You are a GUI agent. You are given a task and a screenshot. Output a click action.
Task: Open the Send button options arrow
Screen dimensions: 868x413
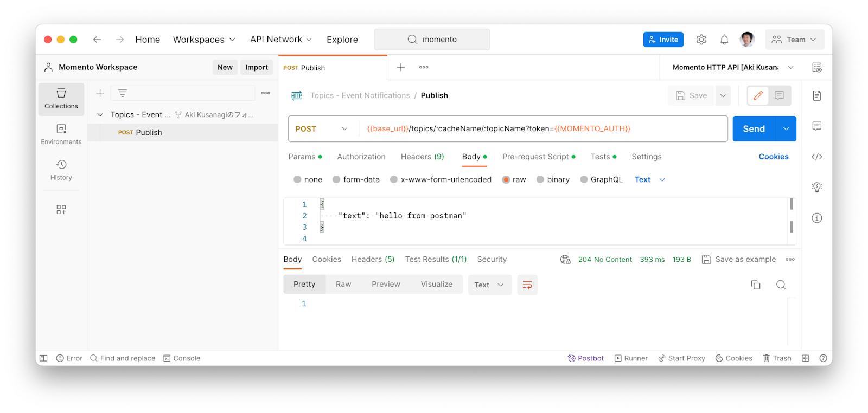[786, 129]
